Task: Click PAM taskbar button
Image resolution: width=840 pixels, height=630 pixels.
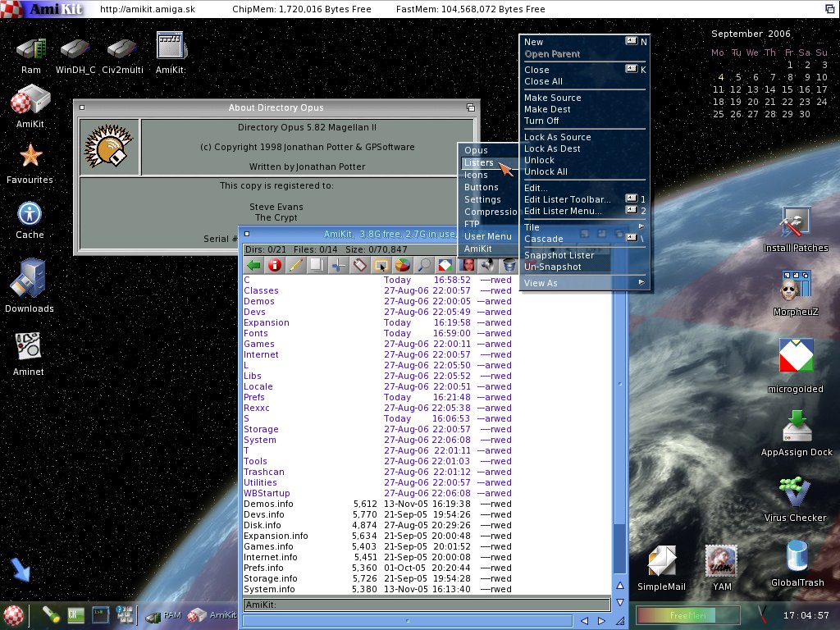Action: tap(164, 615)
